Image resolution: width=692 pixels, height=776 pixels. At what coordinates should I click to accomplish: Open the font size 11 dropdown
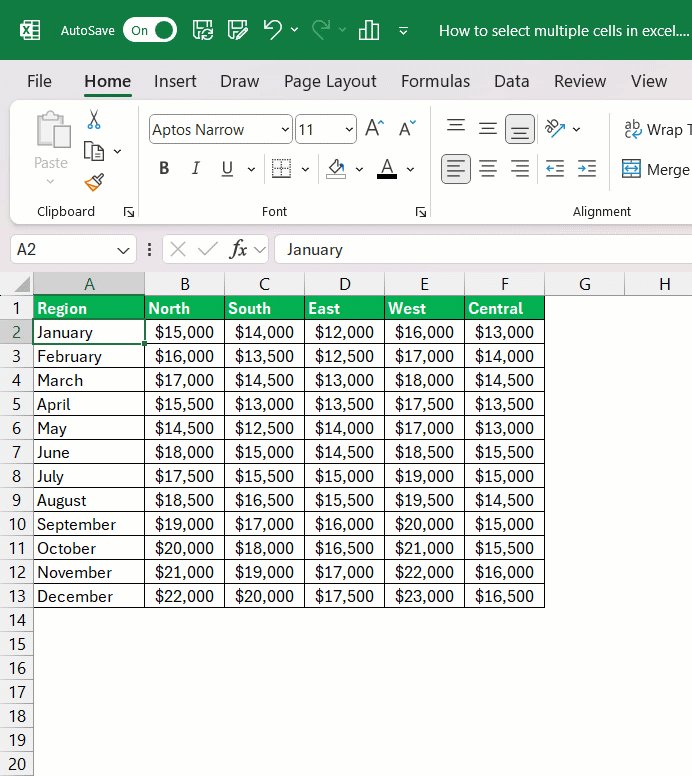pos(349,130)
